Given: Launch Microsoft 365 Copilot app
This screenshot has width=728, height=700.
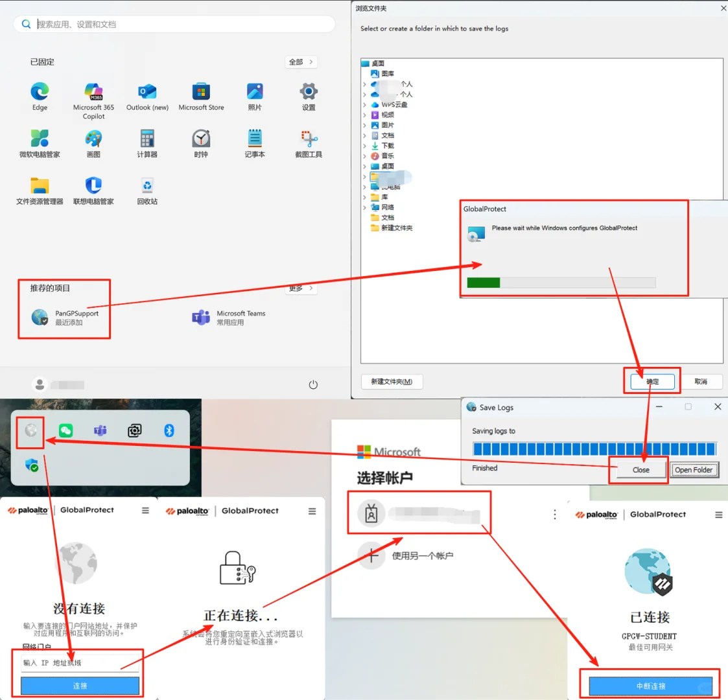Looking at the screenshot, I should point(93,100).
